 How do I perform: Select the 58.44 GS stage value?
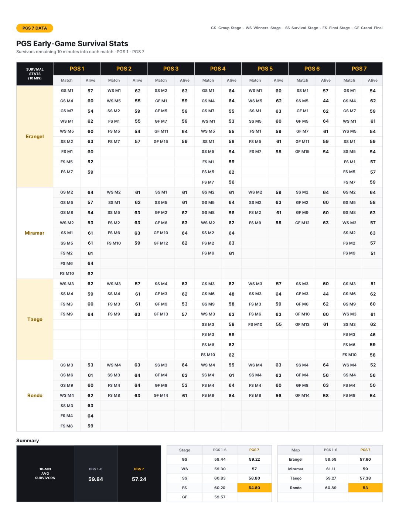[x=220, y=460]
